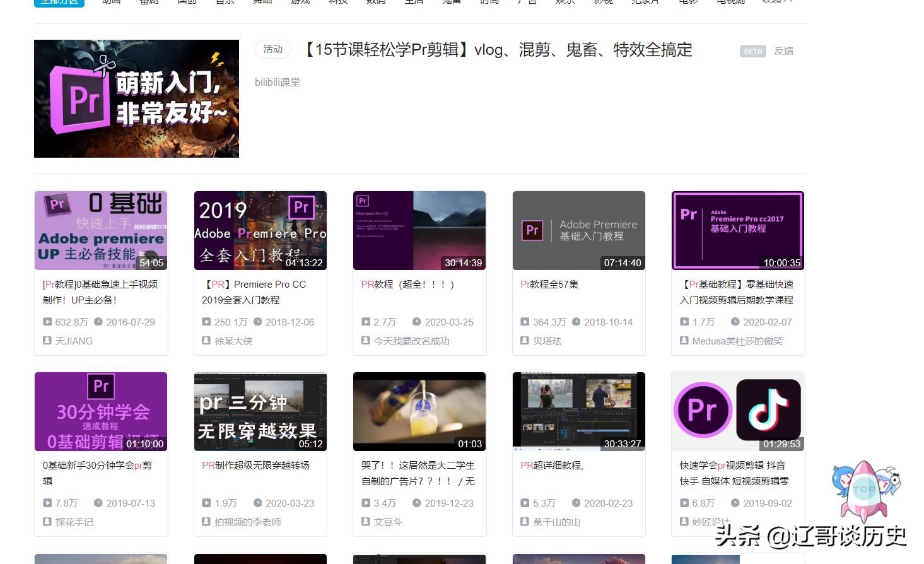Click the uploader icon beside 贝塔珐
This screenshot has height=564, width=924.
(x=525, y=341)
